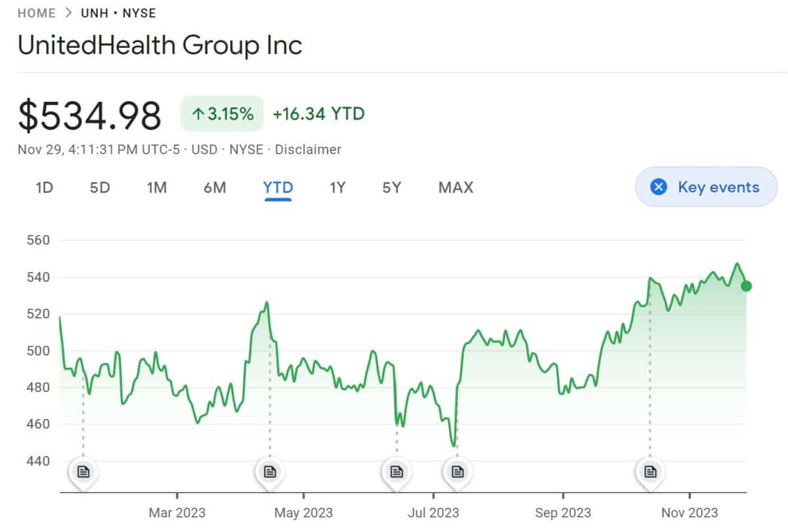Open the 1M chart view

point(157,187)
